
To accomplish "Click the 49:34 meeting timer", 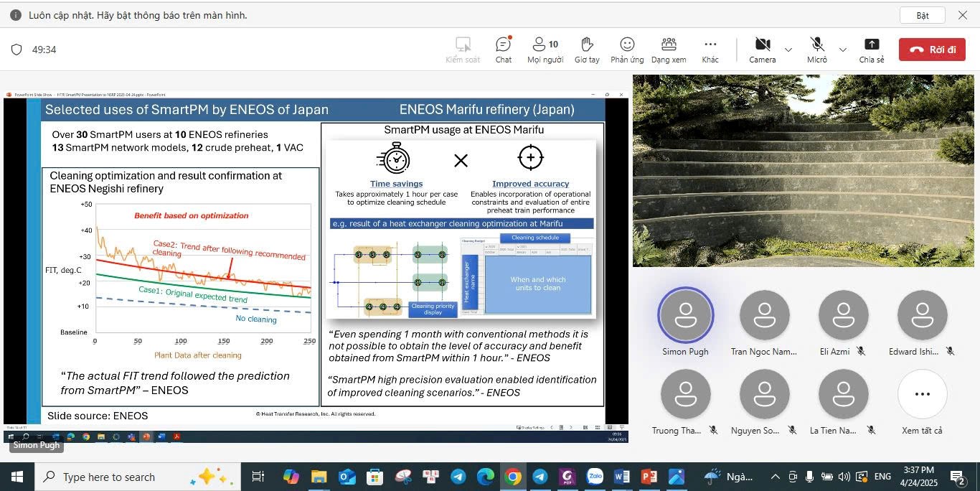I will (x=44, y=50).
